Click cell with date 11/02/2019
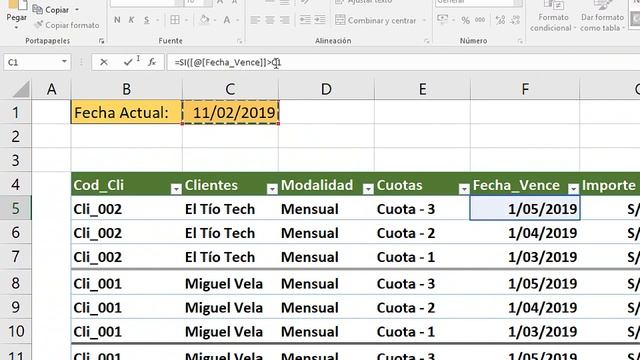640x360 pixels. 231,112
